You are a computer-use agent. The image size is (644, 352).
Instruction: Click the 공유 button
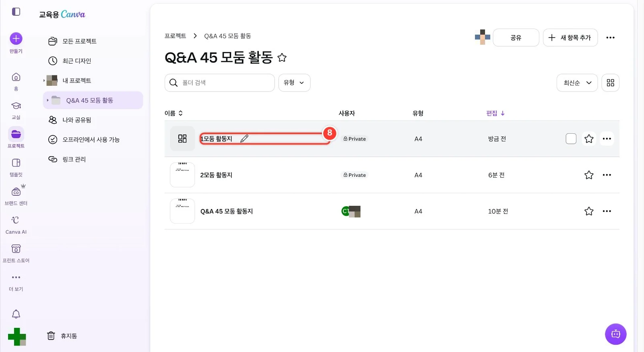(516, 37)
